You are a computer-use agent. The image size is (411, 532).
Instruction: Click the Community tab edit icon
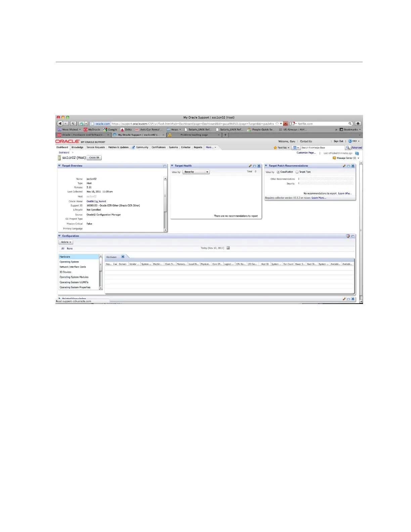click(133, 147)
